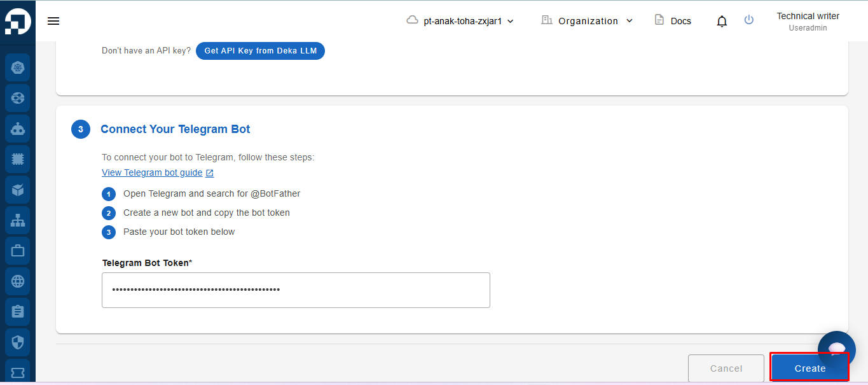This screenshot has height=385, width=868.
Task: Focus the Telegram Bot Token field
Action: [x=296, y=290]
